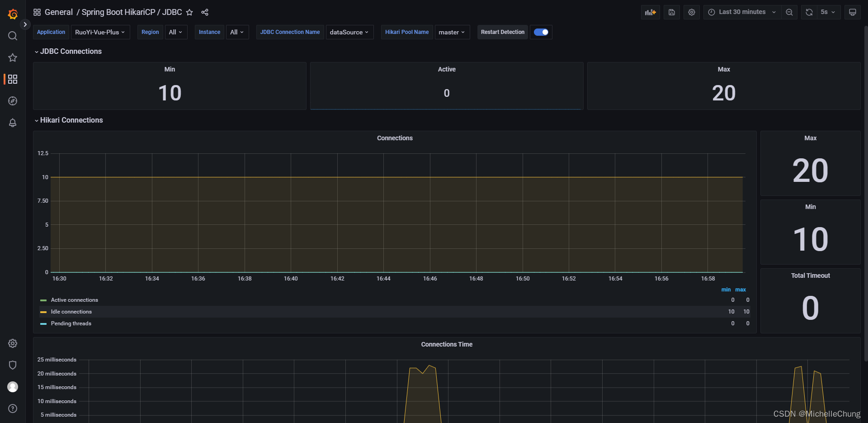Click the Hikari Min value 10
Screen dimensions: 868x423
click(811, 240)
